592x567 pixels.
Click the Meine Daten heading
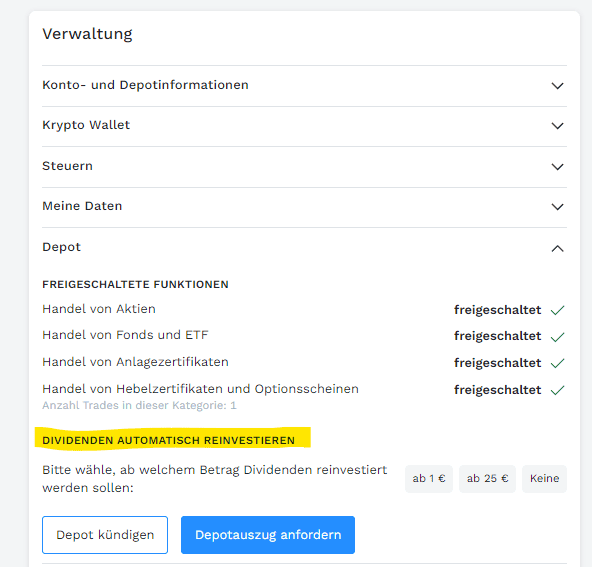tap(82, 206)
